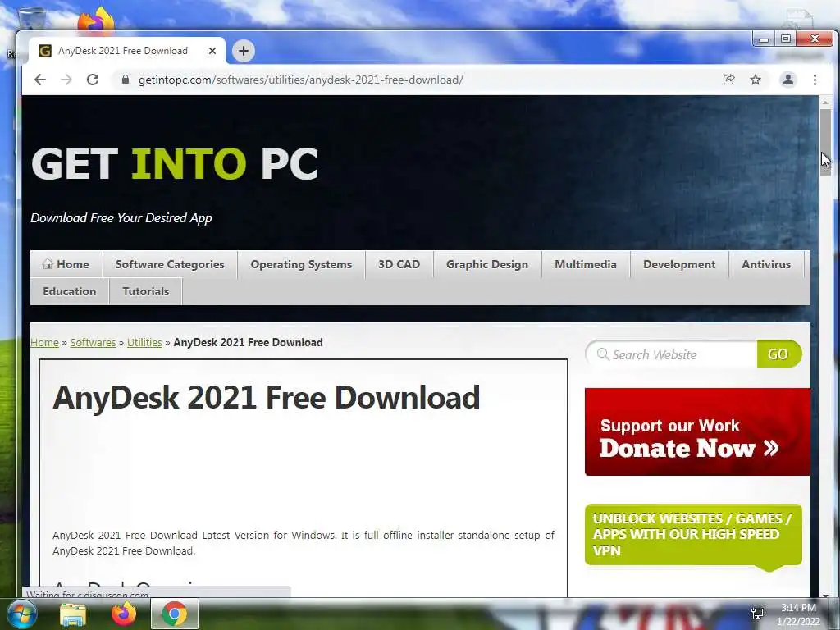Click the scrollbar down arrow
The height and width of the screenshot is (630, 840).
(825, 595)
